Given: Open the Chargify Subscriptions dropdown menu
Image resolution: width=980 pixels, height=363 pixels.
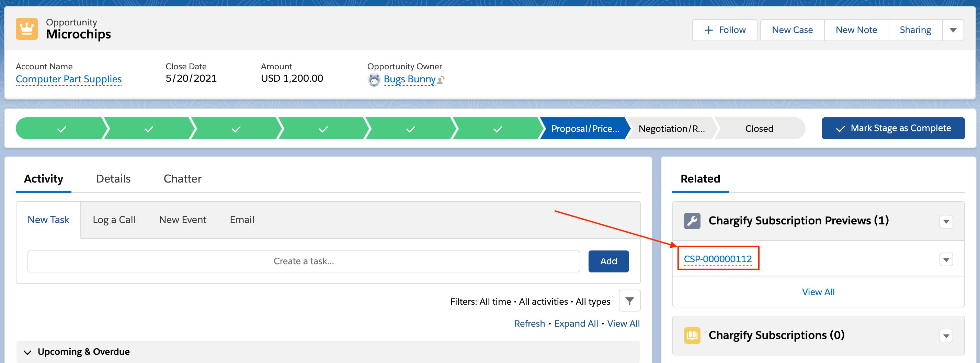Looking at the screenshot, I should click(x=946, y=336).
